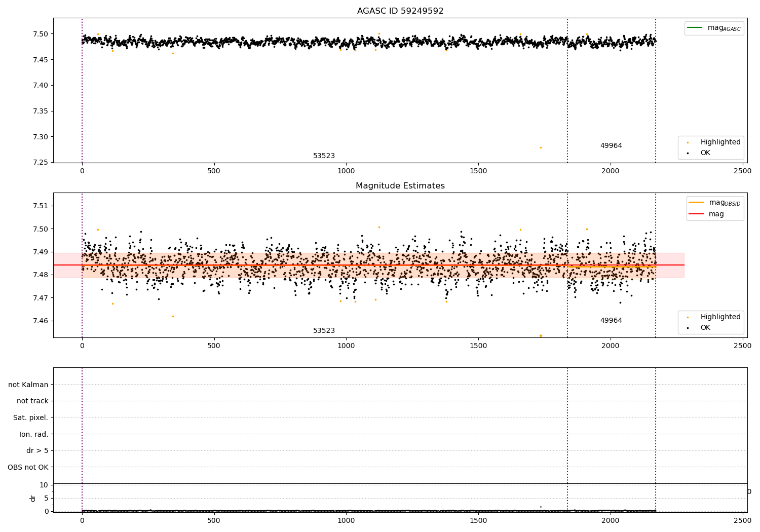This screenshot has width=760, height=532.
Task: Click the 'Sat. pixel.' axis label
Action: pyautogui.click(x=31, y=418)
